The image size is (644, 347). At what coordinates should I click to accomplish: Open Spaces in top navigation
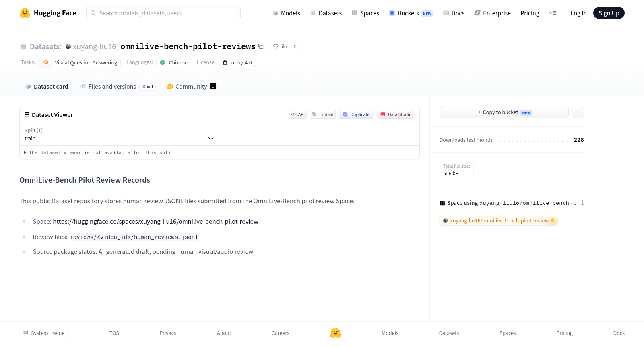(365, 13)
